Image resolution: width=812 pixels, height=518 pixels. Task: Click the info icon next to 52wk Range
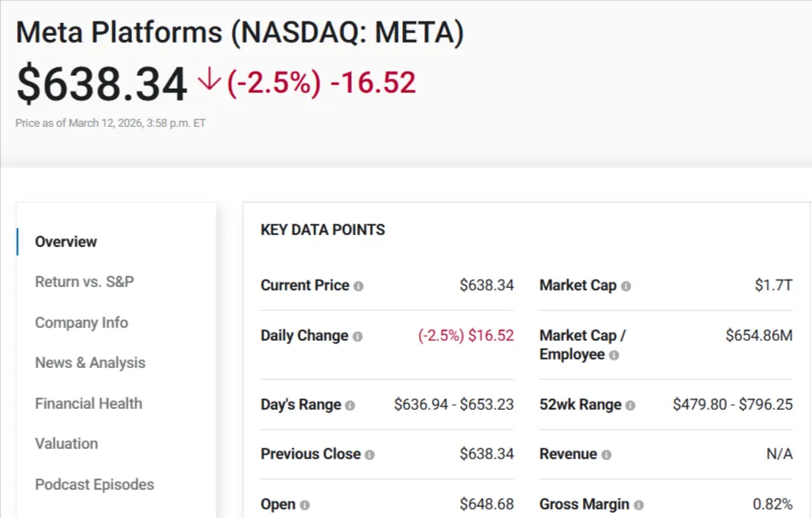click(x=630, y=405)
